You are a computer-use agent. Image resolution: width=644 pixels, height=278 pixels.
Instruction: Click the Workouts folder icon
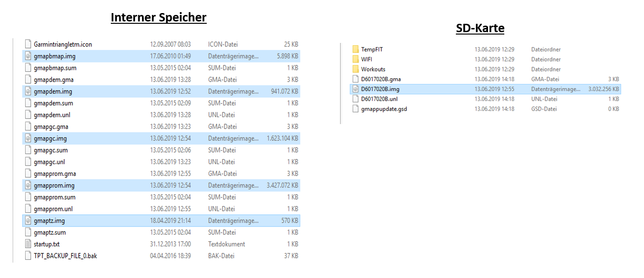click(356, 69)
